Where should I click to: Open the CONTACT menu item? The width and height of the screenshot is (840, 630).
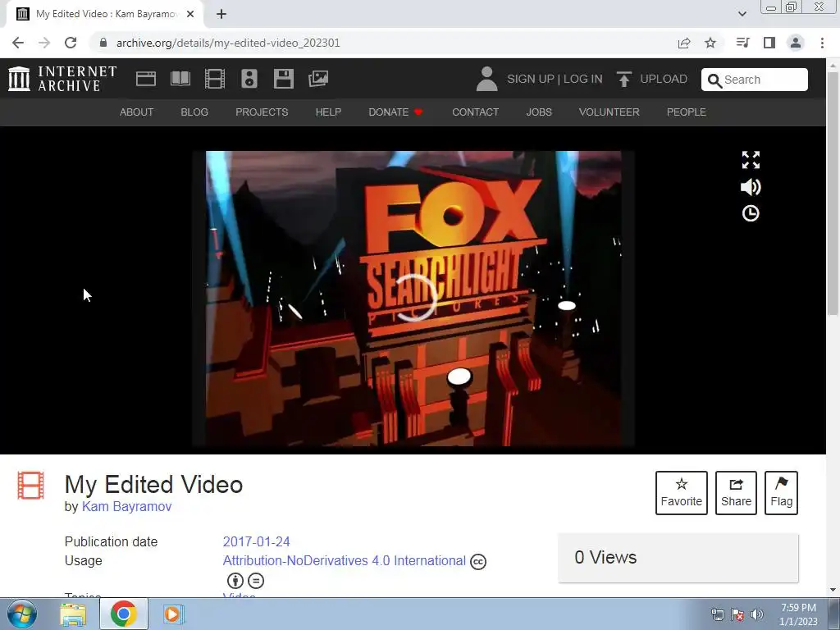pos(475,112)
